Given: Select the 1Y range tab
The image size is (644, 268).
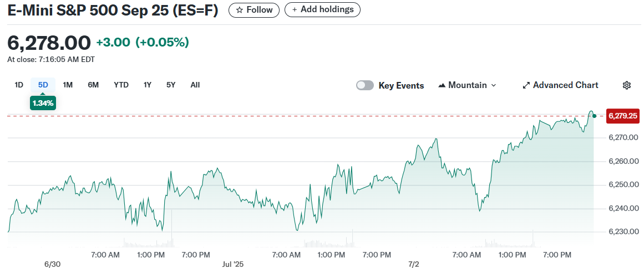Looking at the screenshot, I should click(x=148, y=85).
